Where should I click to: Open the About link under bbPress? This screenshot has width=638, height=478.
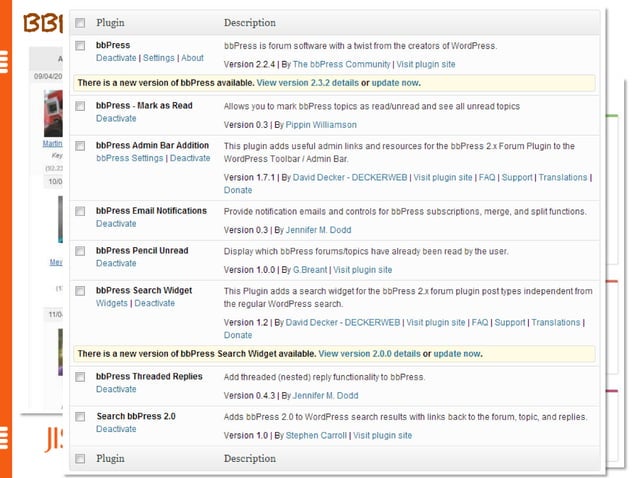[x=192, y=58]
